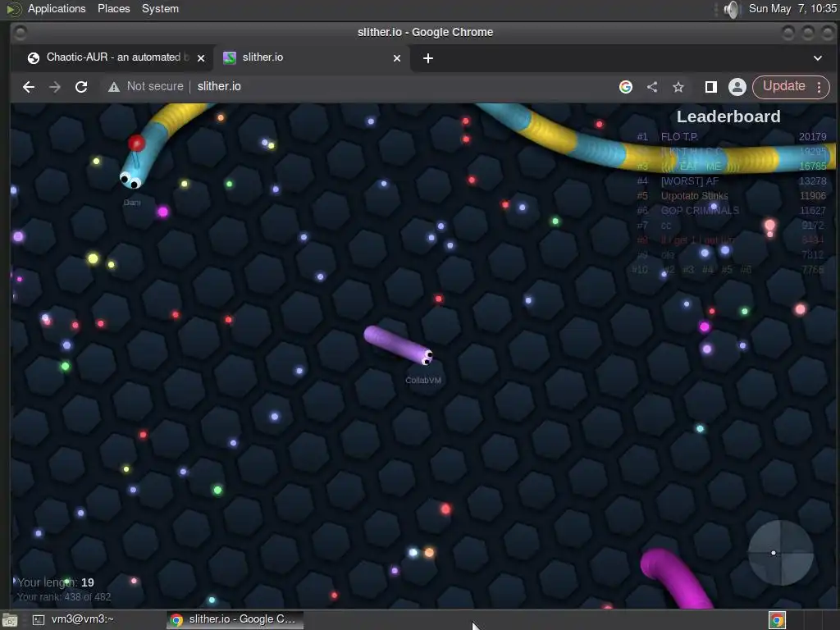Open the Applications menu
Viewport: 840px width, 630px height.
pos(57,8)
